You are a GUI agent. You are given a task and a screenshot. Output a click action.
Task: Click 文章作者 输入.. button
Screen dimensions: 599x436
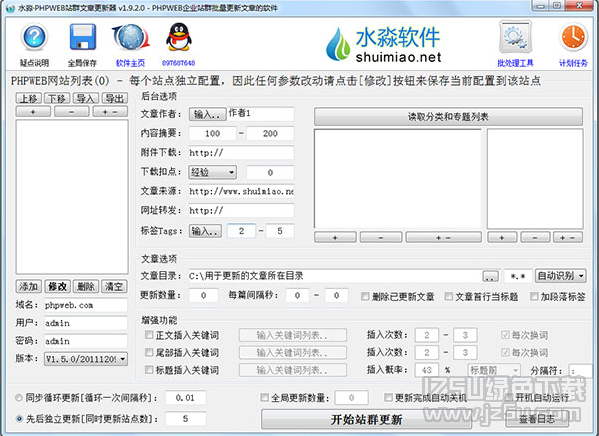[207, 114]
